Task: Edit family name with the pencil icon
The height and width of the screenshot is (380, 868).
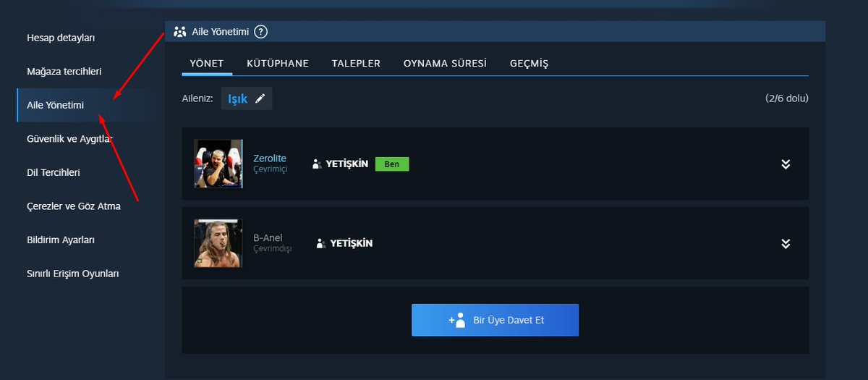Action: tap(260, 99)
